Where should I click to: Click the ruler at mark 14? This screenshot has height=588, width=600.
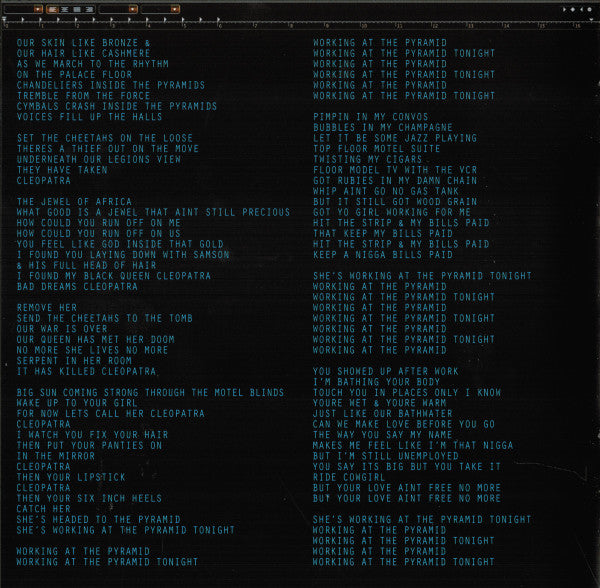(506, 25)
